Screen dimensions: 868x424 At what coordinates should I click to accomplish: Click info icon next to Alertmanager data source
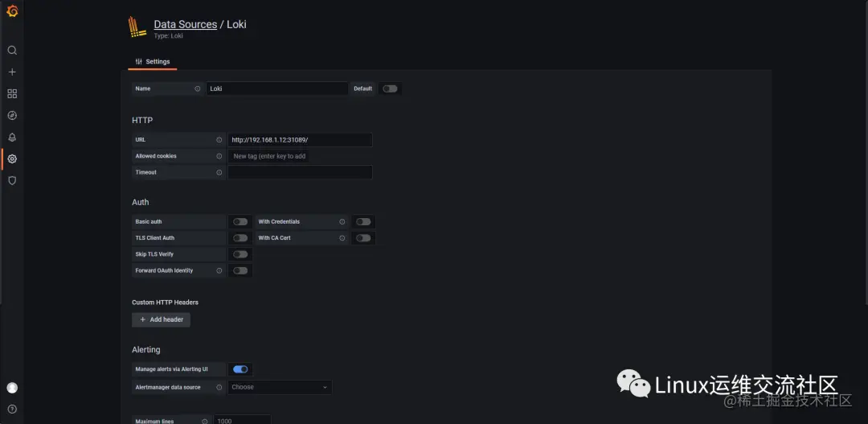(x=219, y=388)
